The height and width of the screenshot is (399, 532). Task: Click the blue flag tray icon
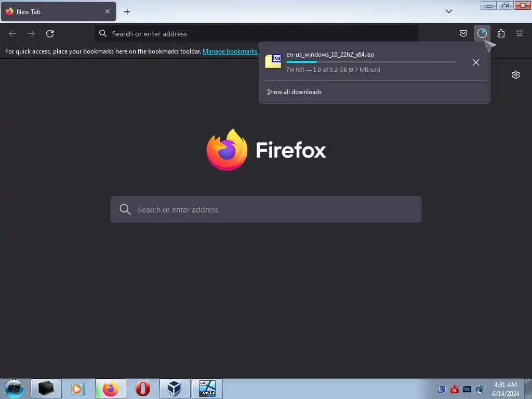pos(442,389)
